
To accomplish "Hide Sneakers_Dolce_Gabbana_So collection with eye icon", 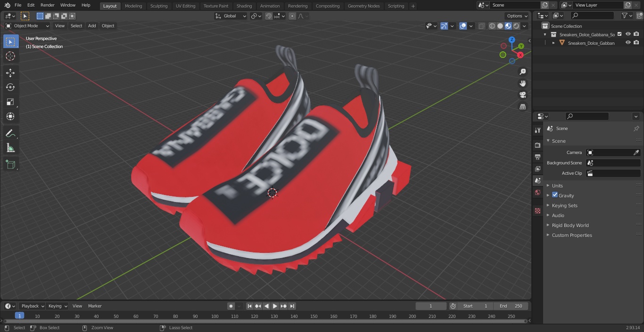I will (x=628, y=34).
